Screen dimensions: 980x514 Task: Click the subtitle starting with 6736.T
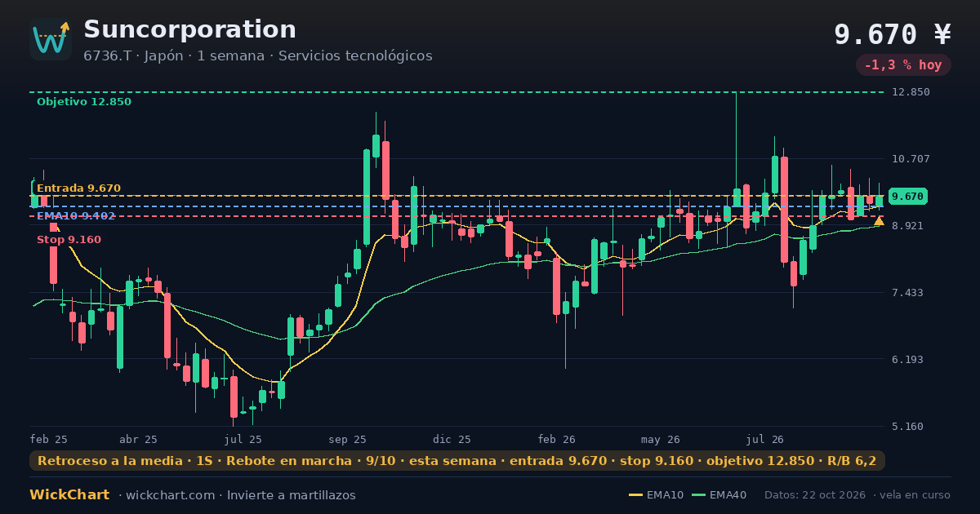258,56
